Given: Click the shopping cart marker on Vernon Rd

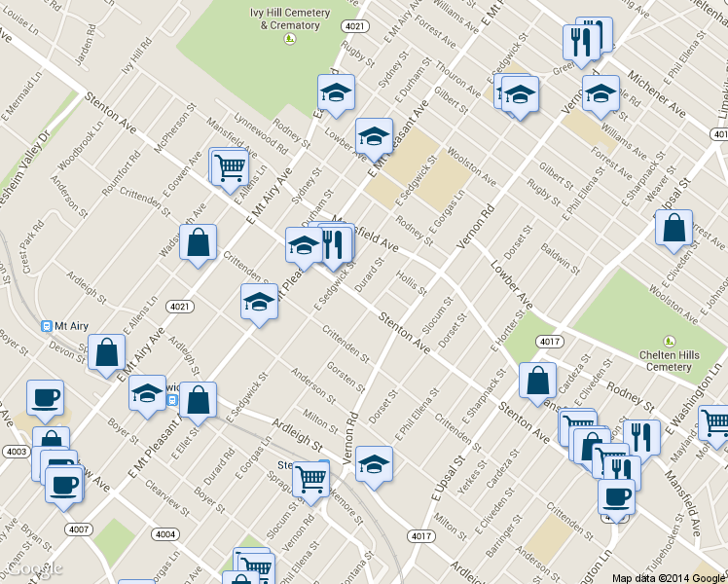Looking at the screenshot, I should click(x=310, y=479).
